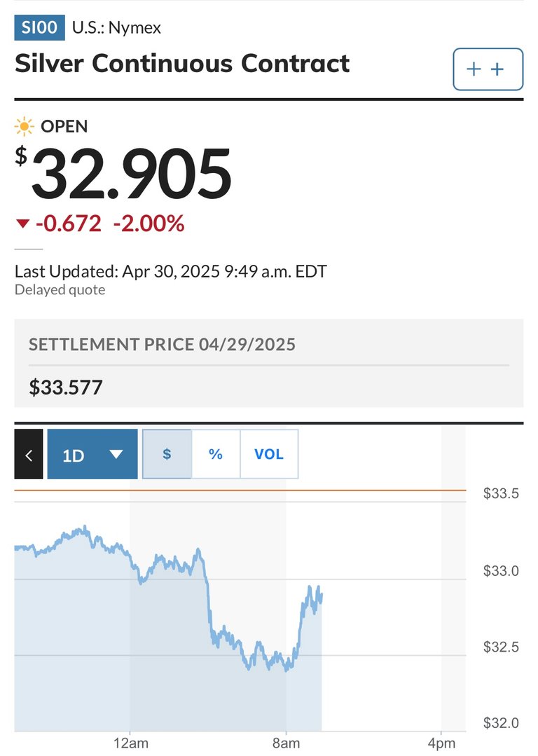Click the 12am marker on time axis
This screenshot has height=756, width=538.
click(x=130, y=743)
